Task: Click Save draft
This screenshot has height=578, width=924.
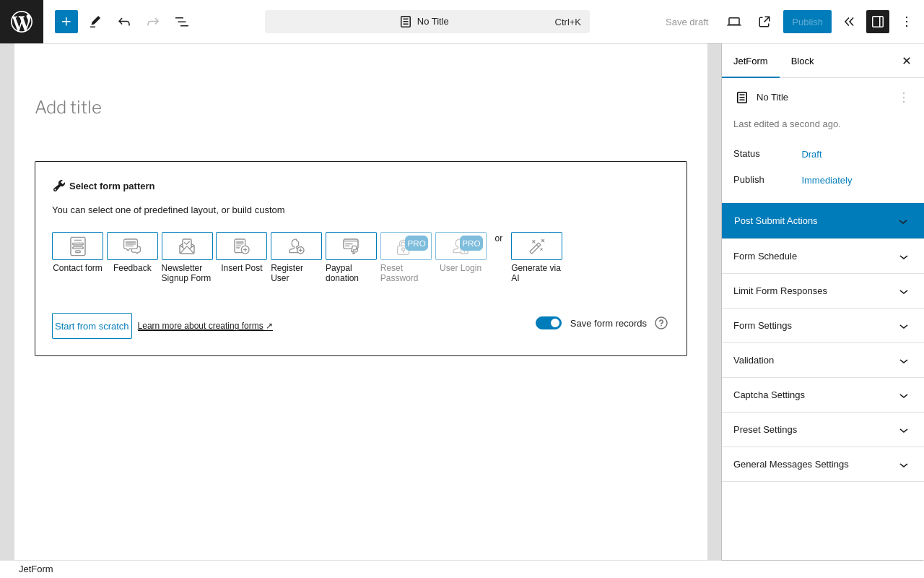Action: coord(687,22)
